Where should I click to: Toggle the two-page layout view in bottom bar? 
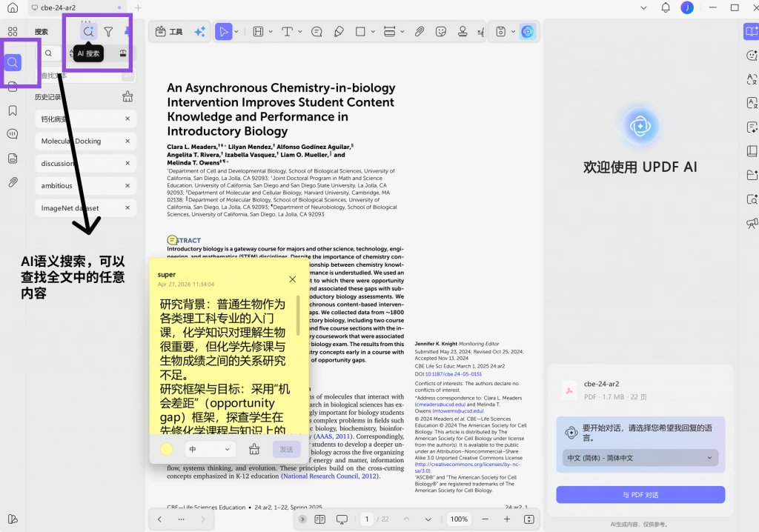(320, 519)
